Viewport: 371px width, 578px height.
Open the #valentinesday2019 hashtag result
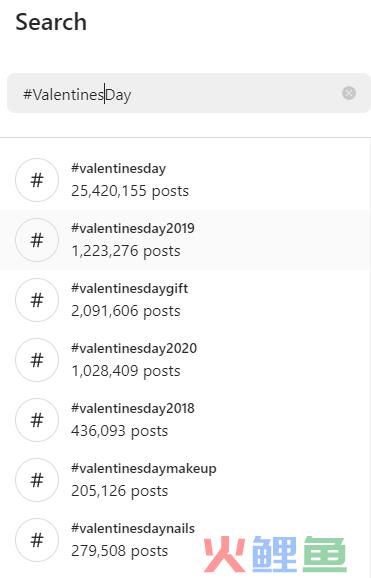pyautogui.click(x=186, y=240)
